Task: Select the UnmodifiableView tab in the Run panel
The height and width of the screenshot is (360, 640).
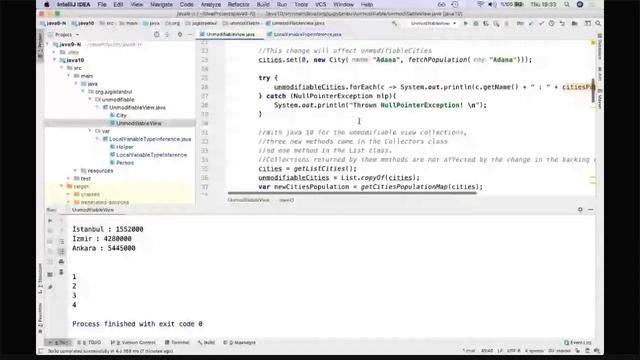Action: coord(93,210)
